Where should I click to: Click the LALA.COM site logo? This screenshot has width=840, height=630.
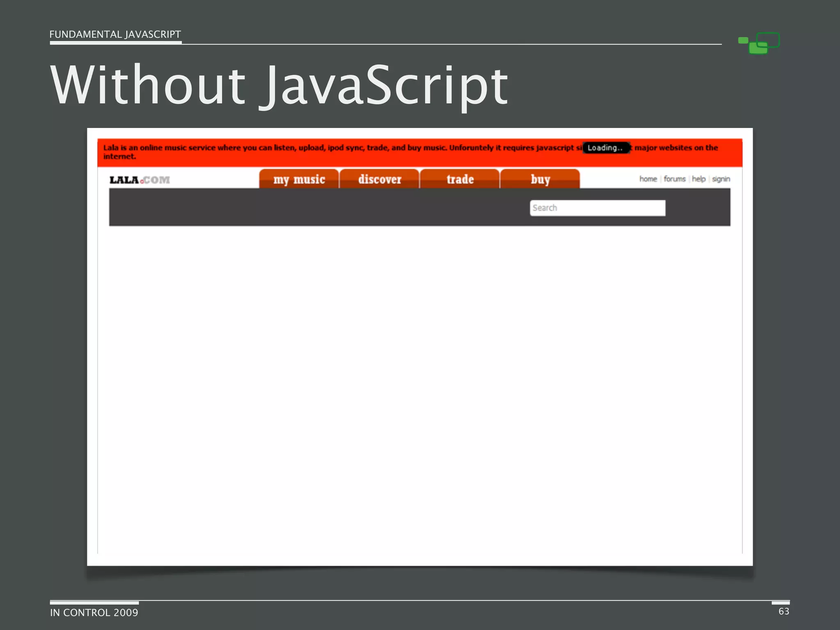(139, 180)
